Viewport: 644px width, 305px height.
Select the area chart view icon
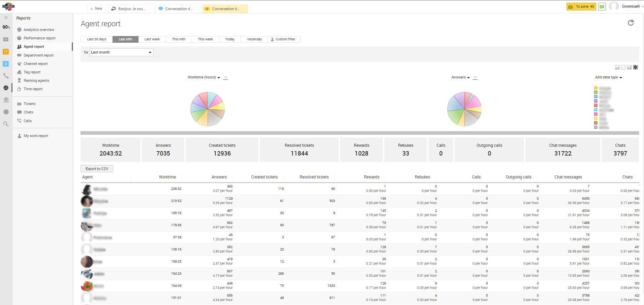pyautogui.click(x=617, y=67)
